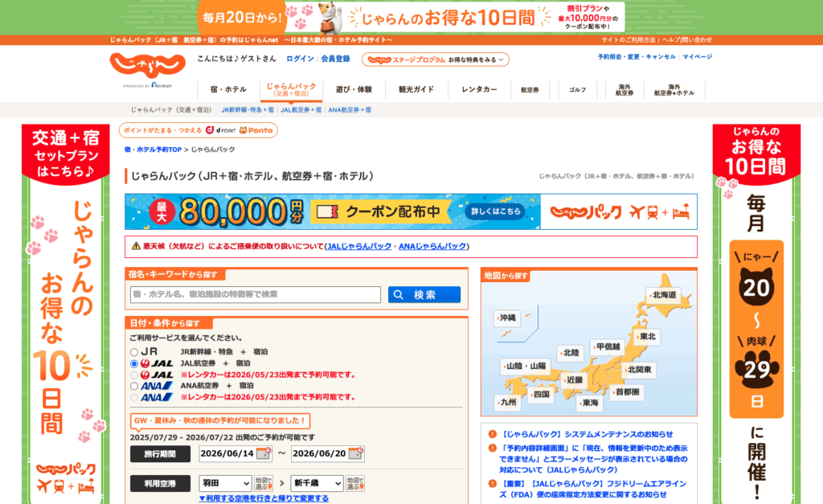This screenshot has width=823, height=504.
Task: Open the 新千歳 arrival airport dropdown
Action: click(x=317, y=483)
